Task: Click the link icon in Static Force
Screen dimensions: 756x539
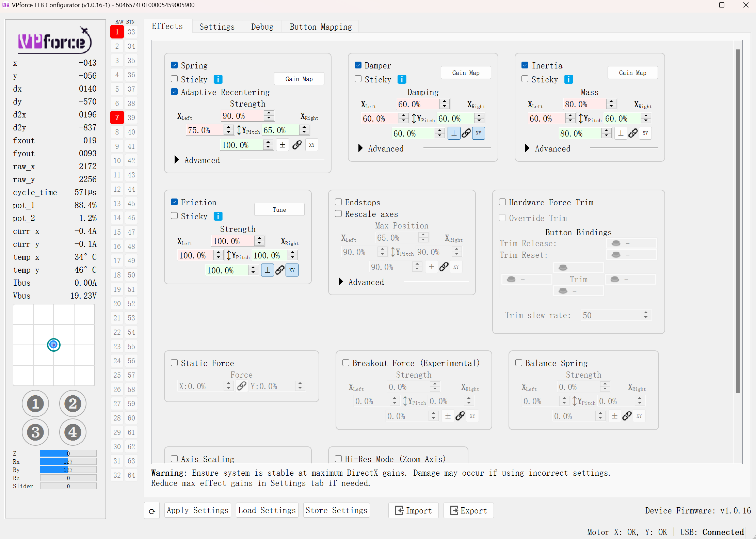Action: (242, 386)
